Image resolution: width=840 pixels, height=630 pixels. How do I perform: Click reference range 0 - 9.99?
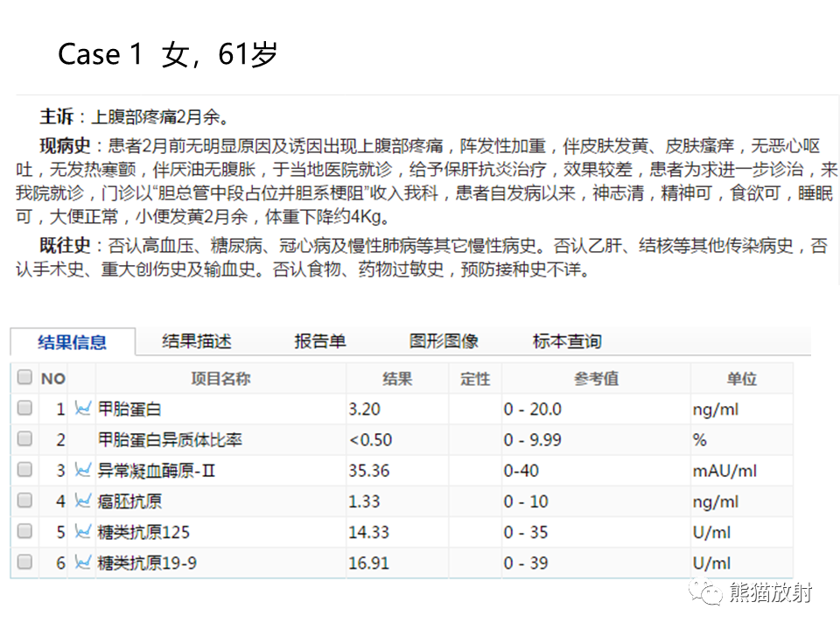click(533, 440)
